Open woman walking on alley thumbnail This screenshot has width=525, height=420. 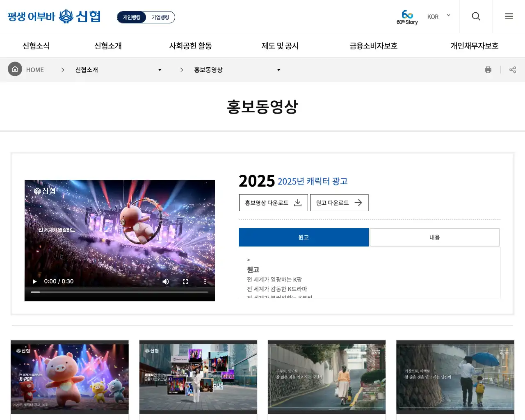327,377
